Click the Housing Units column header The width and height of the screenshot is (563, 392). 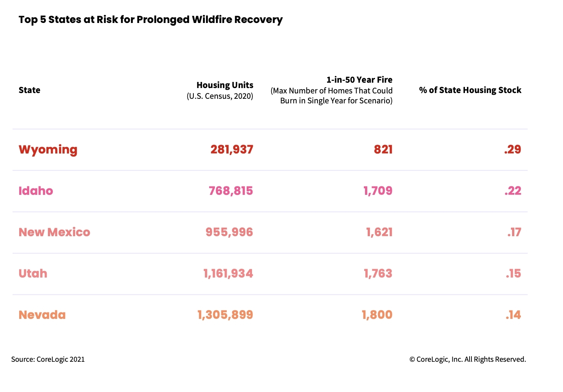(x=225, y=85)
